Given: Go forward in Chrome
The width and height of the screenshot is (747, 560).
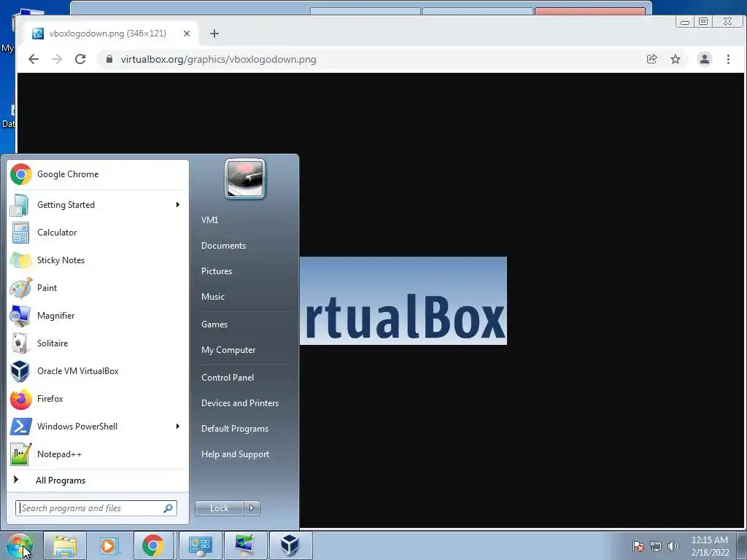Looking at the screenshot, I should [x=57, y=59].
